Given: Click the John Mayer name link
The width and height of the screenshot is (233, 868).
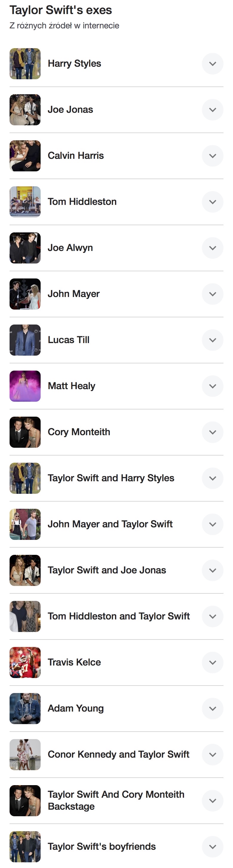Looking at the screenshot, I should (74, 294).
